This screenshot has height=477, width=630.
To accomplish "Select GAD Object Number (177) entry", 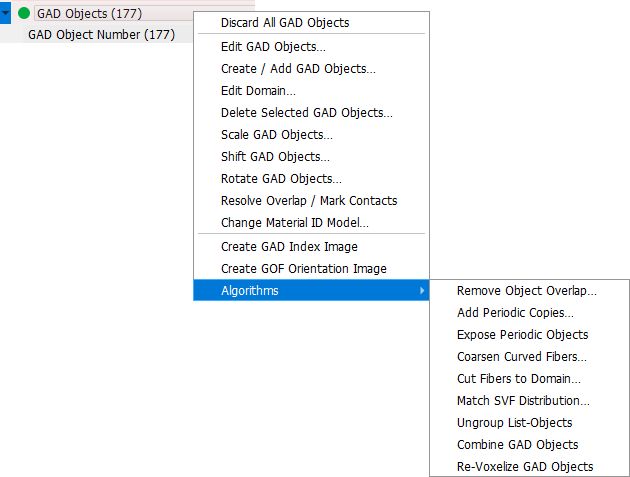I will coord(101,35).
